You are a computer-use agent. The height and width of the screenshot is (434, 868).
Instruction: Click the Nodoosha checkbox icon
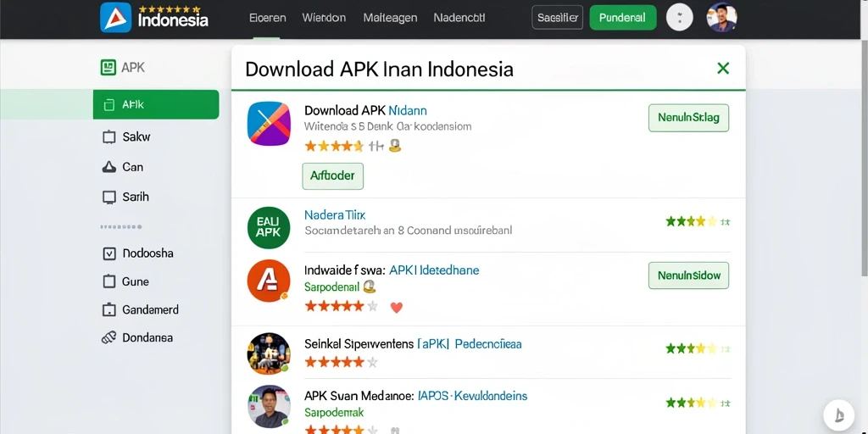point(109,253)
